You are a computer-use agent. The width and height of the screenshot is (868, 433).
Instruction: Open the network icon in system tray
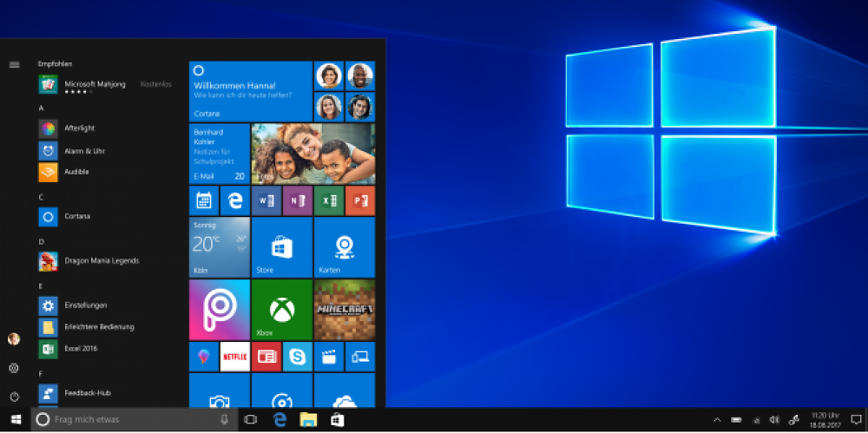coord(756,420)
